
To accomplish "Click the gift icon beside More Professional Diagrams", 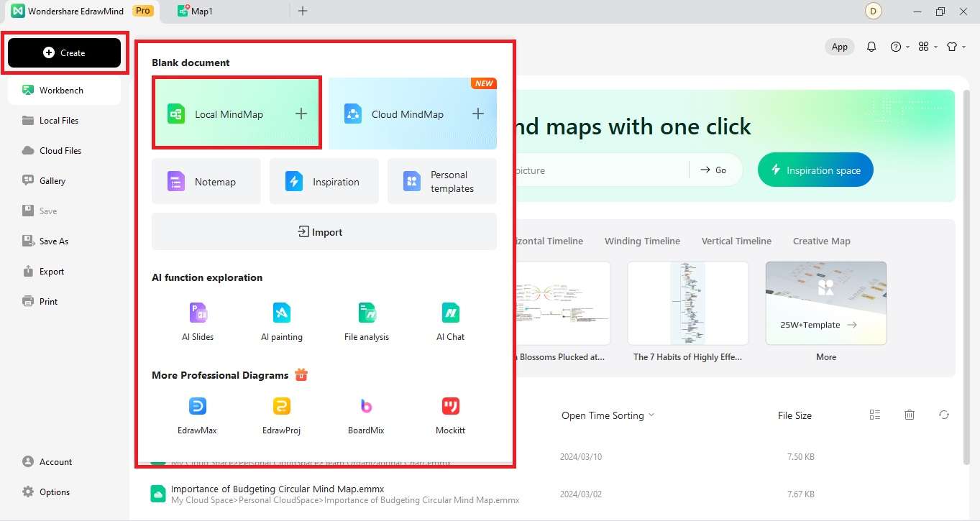I will [x=301, y=374].
